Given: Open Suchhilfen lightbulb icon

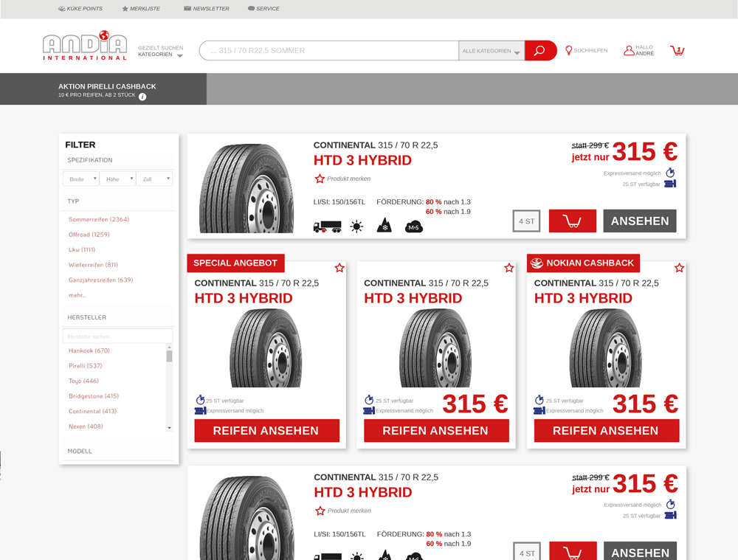Looking at the screenshot, I should [x=568, y=50].
